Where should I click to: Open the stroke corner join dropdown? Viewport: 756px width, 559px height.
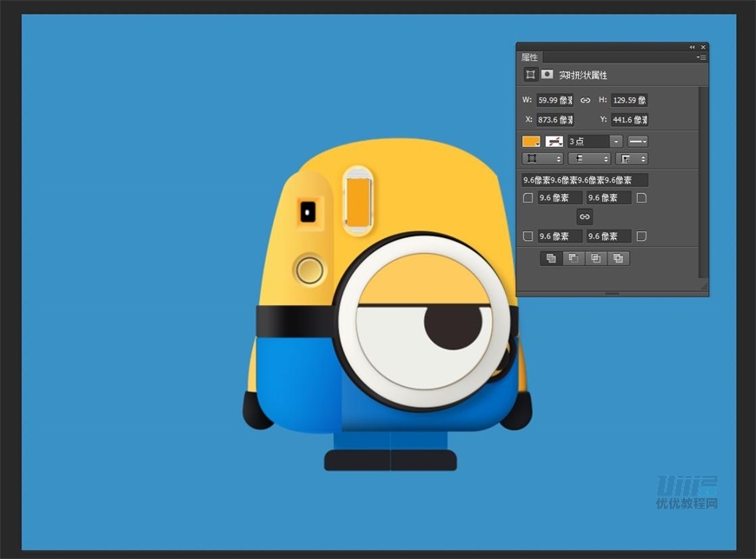[x=632, y=159]
